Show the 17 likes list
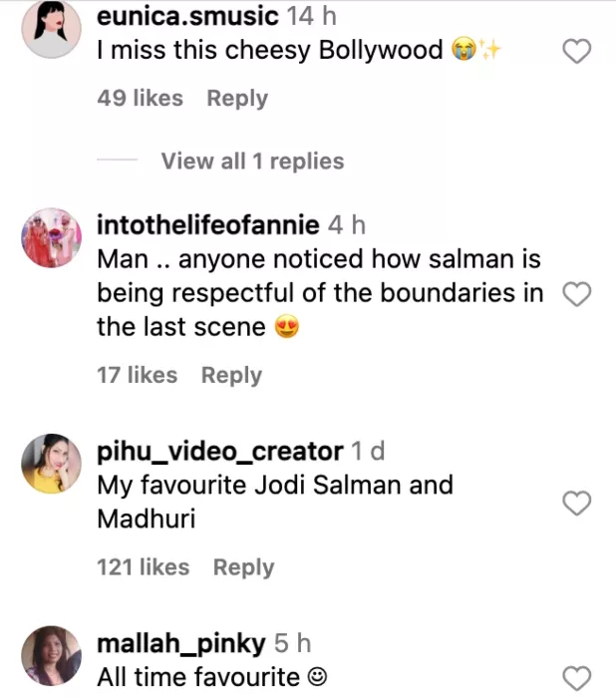Screen dimensions: 616x698 click(x=137, y=376)
